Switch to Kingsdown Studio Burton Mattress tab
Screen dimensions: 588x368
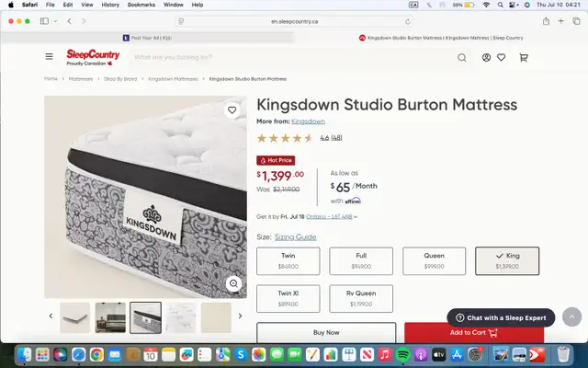coord(441,38)
